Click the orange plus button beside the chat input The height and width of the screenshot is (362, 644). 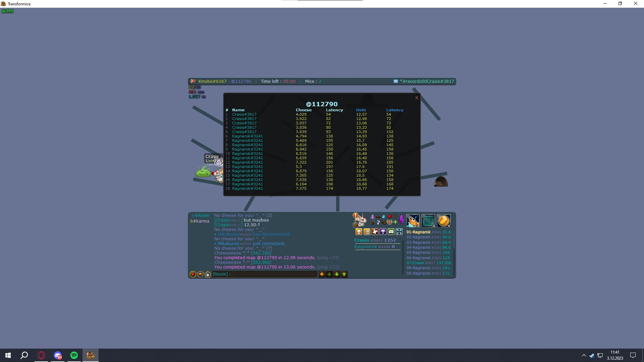tap(322, 274)
